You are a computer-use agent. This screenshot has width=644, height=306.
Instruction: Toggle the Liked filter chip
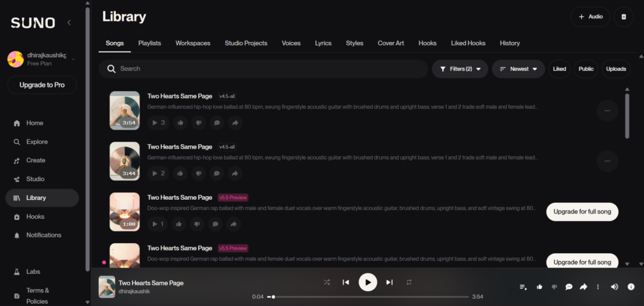tap(559, 69)
